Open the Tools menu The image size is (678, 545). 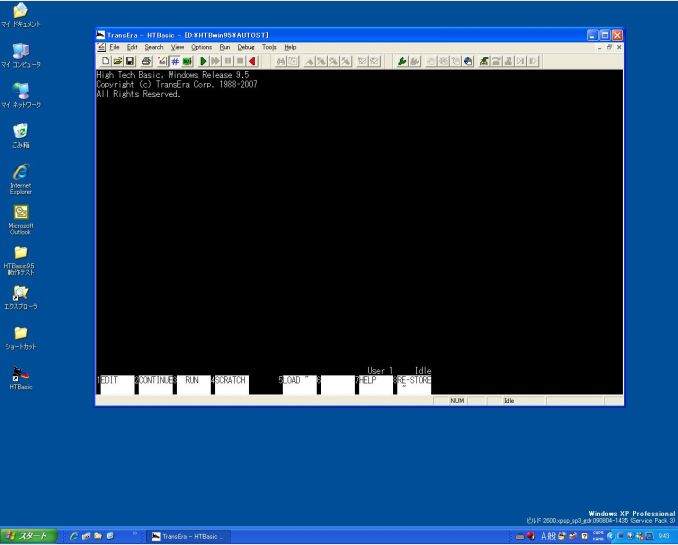[269, 47]
